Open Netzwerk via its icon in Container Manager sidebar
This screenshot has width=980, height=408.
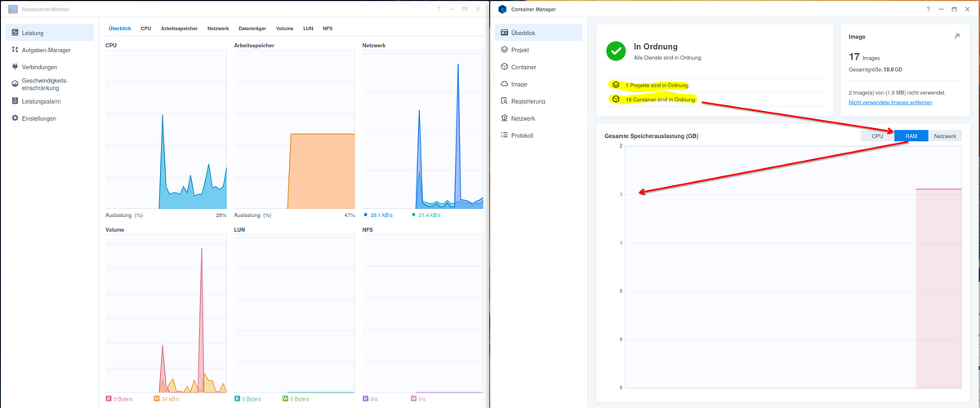(505, 118)
